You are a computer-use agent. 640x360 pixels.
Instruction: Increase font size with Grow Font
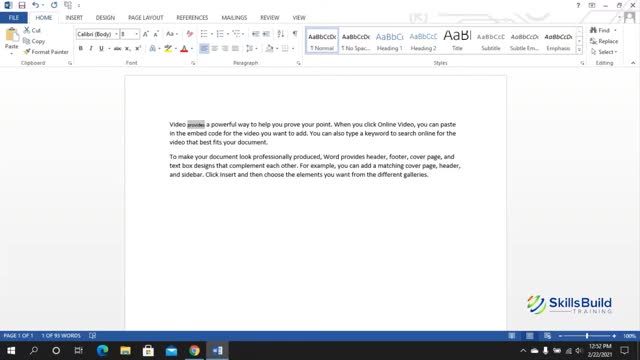click(x=146, y=34)
